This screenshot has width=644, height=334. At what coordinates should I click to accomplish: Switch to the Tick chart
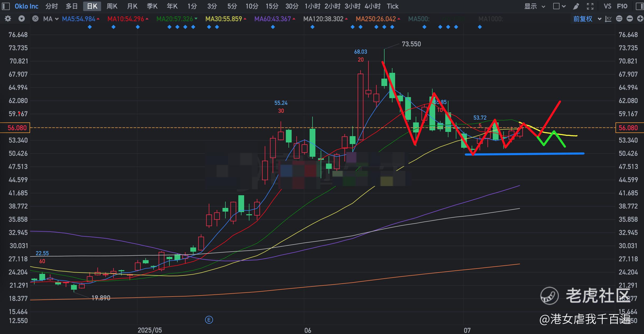(392, 6)
